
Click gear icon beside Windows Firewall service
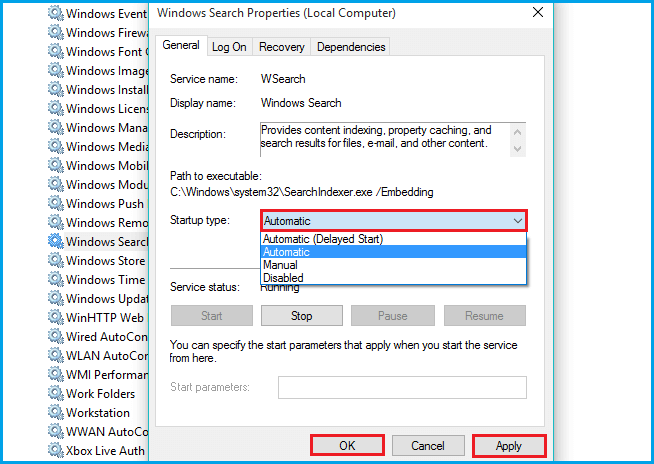[x=55, y=32]
